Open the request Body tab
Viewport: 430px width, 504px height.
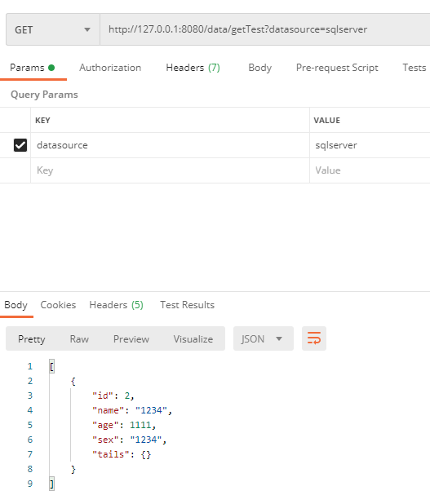click(259, 68)
